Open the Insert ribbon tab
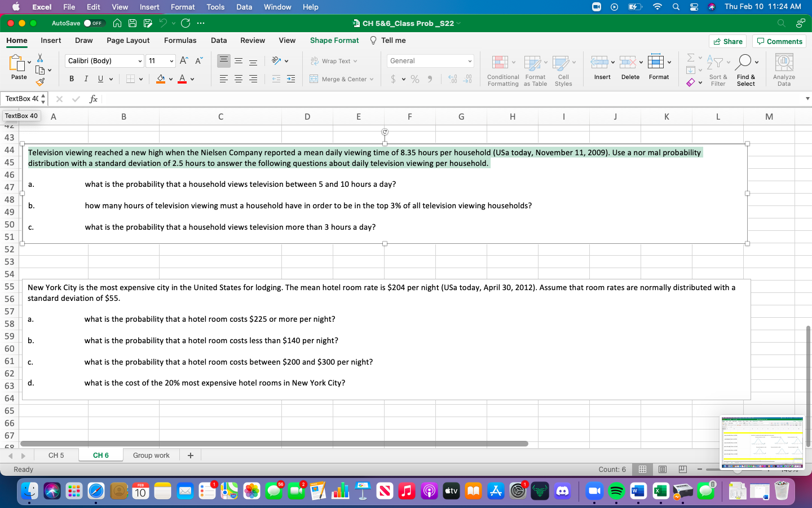Image resolution: width=812 pixels, height=508 pixels. click(x=51, y=41)
